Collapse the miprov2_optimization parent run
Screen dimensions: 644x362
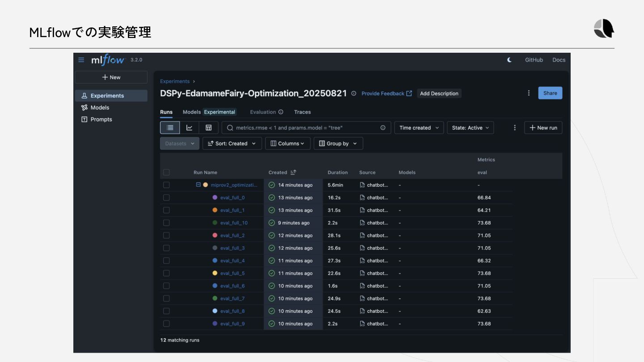point(198,185)
